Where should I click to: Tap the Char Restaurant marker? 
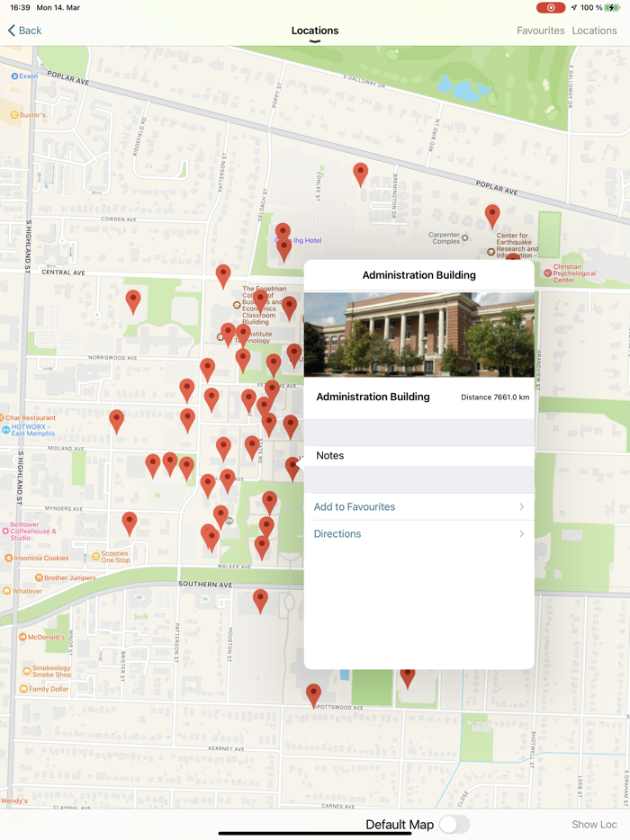coord(28,417)
